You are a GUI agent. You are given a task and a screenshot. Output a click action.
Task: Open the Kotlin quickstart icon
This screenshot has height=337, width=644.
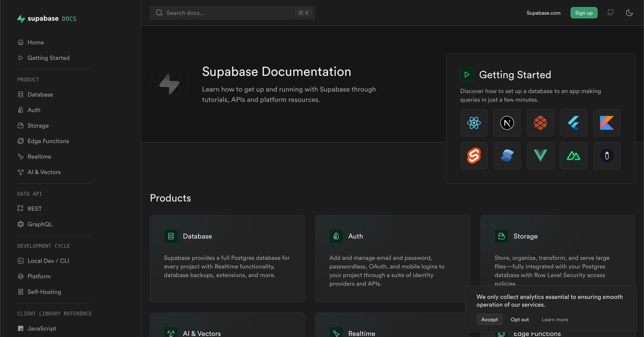click(x=607, y=123)
